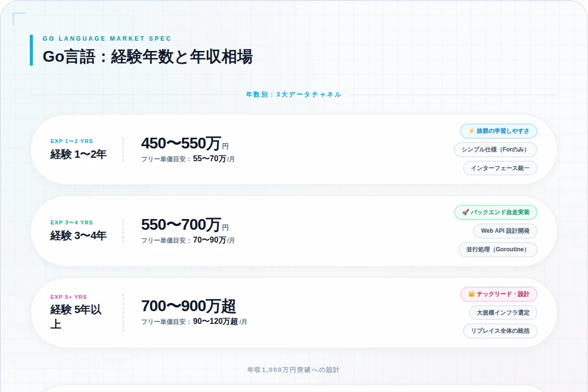Click the EXP 5+ YRS label
The image size is (588, 392).
[69, 297]
